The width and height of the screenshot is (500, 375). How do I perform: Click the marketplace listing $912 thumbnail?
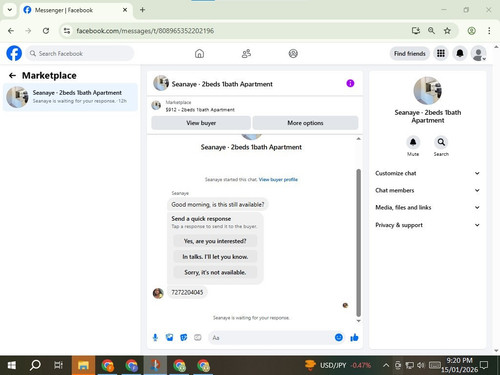[156, 106]
